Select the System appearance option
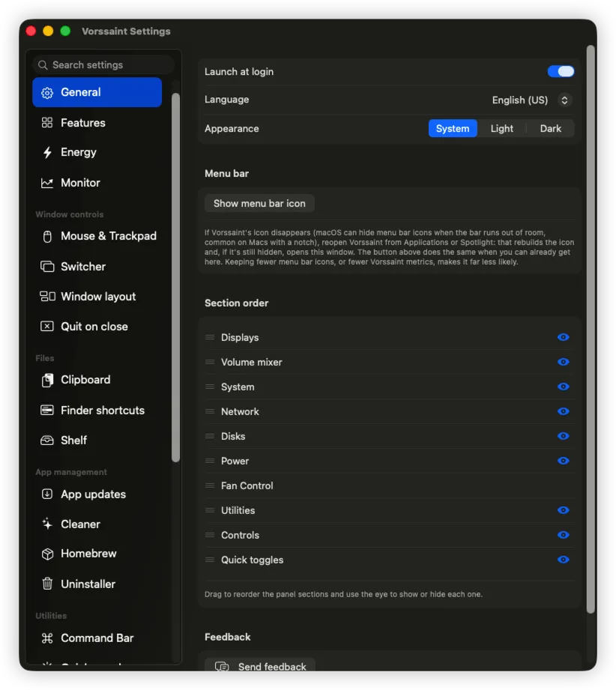616x690 pixels. coord(453,129)
